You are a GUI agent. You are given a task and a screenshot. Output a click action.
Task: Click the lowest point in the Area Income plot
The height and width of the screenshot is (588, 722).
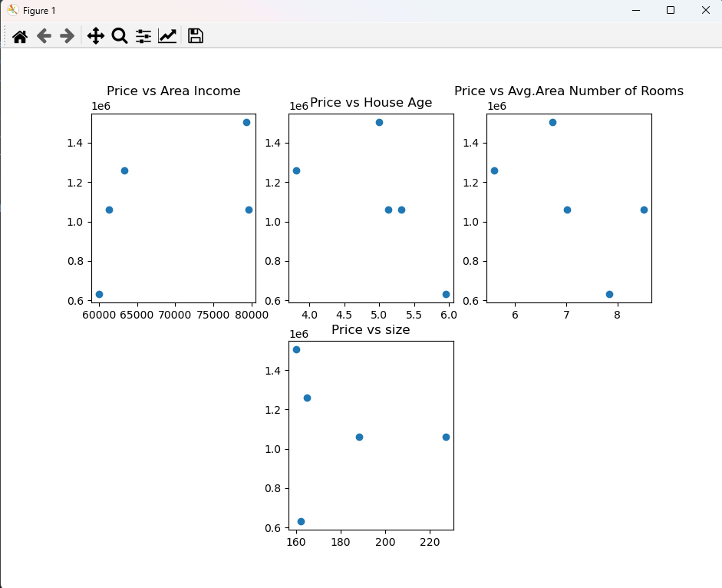(x=99, y=295)
